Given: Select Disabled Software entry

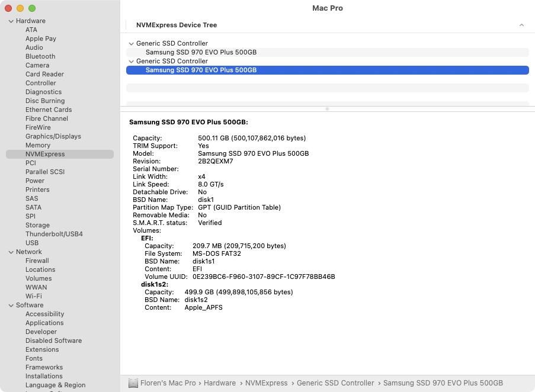Looking at the screenshot, I should [53, 340].
